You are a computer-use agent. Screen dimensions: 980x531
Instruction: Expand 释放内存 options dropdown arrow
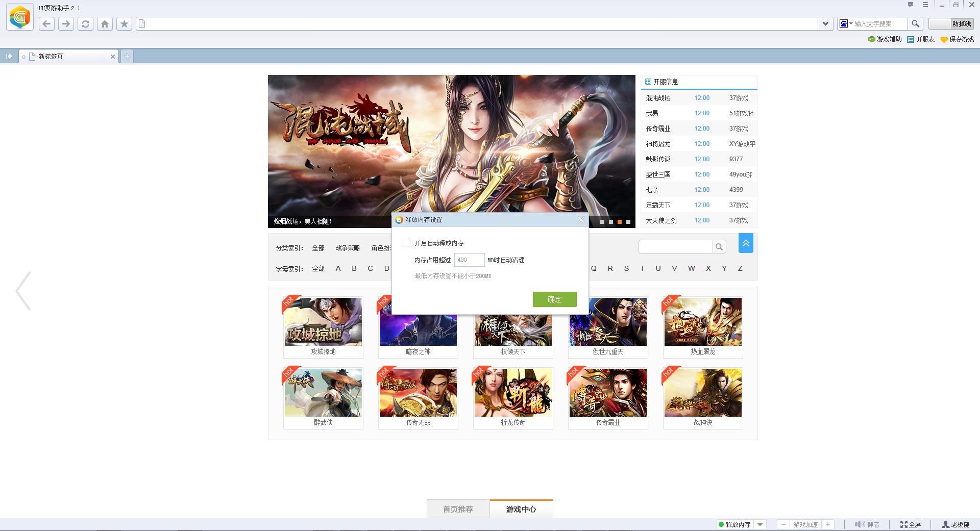click(x=761, y=524)
